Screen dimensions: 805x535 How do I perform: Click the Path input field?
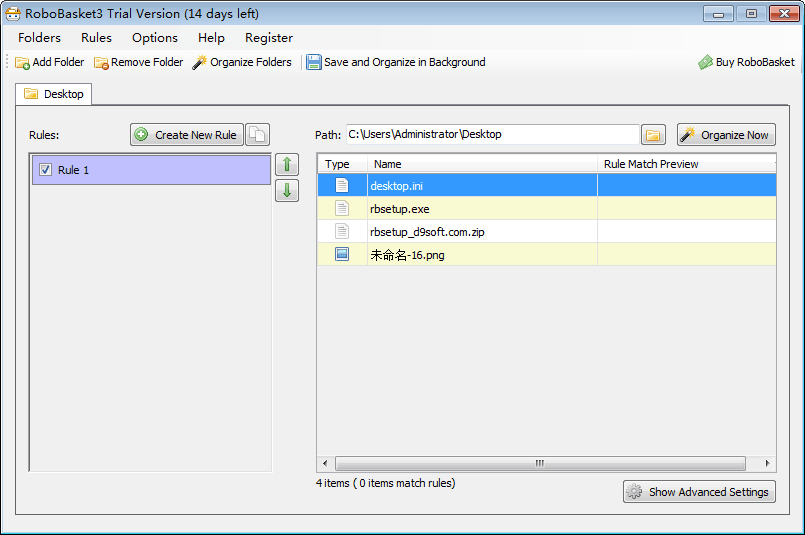(492, 135)
